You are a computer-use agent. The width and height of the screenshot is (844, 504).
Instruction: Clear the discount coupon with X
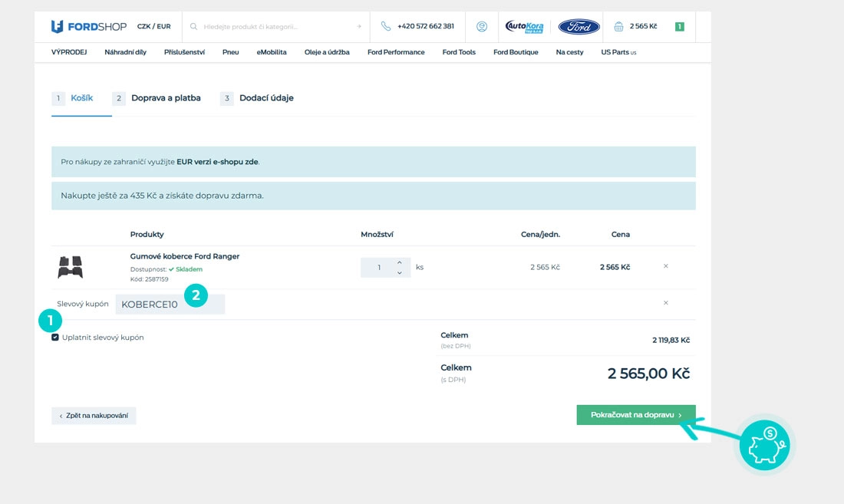click(x=665, y=303)
